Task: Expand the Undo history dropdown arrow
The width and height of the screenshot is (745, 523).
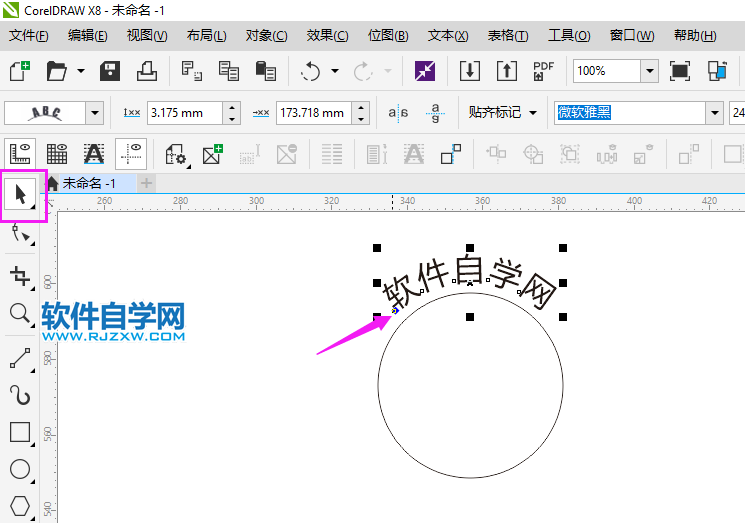Action: tap(335, 71)
